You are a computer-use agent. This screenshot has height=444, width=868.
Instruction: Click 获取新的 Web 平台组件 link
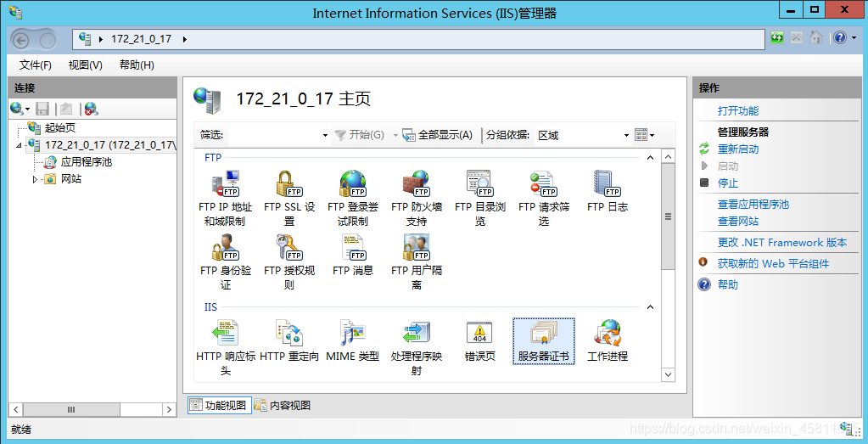click(773, 263)
